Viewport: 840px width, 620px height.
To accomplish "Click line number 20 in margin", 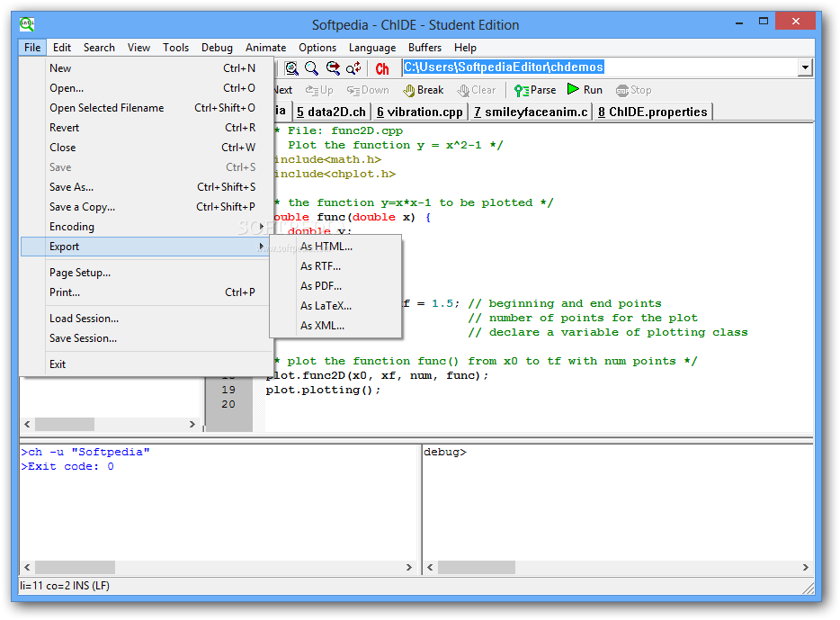I will (x=228, y=404).
